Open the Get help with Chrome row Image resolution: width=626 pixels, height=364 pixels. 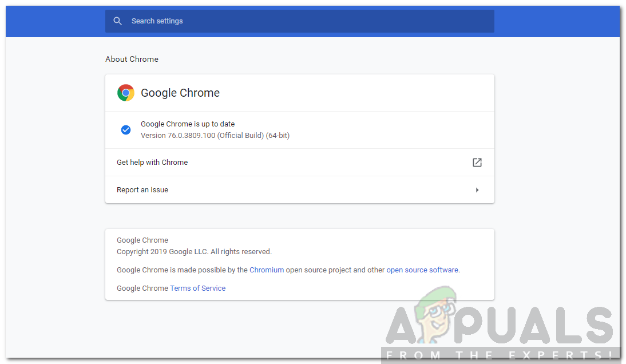tap(300, 163)
